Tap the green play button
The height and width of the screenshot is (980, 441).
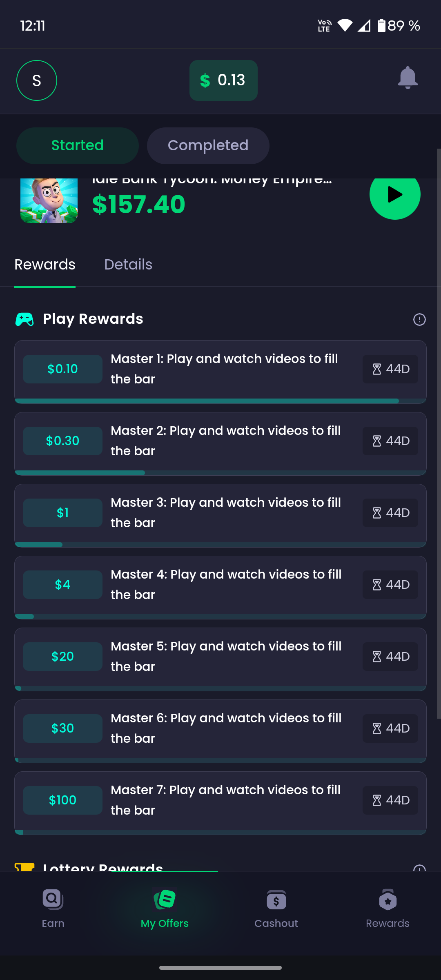(x=394, y=195)
